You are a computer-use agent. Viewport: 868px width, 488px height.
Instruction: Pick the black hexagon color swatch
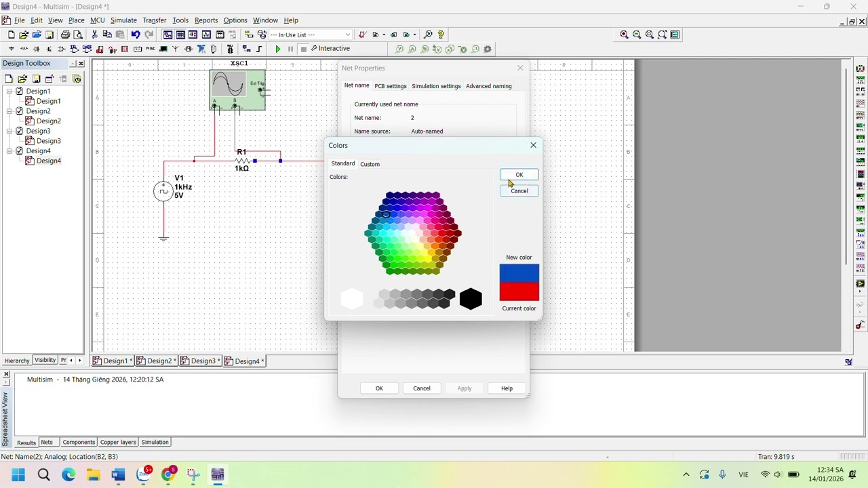click(471, 299)
